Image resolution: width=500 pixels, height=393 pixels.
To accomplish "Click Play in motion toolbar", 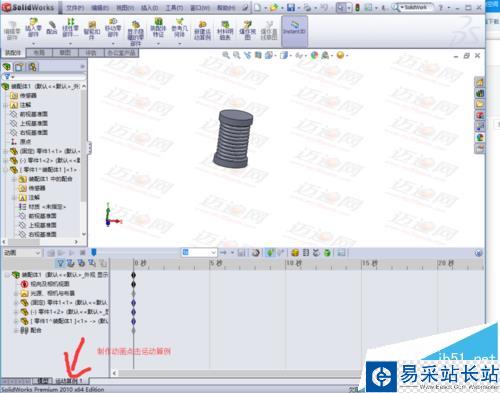I will pyautogui.click(x=71, y=253).
